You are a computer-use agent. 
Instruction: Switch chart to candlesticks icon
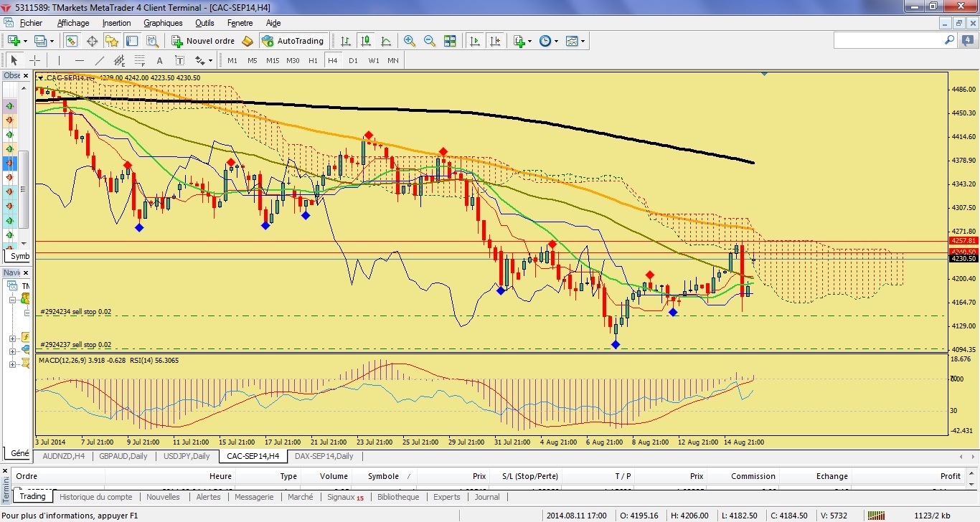point(366,41)
